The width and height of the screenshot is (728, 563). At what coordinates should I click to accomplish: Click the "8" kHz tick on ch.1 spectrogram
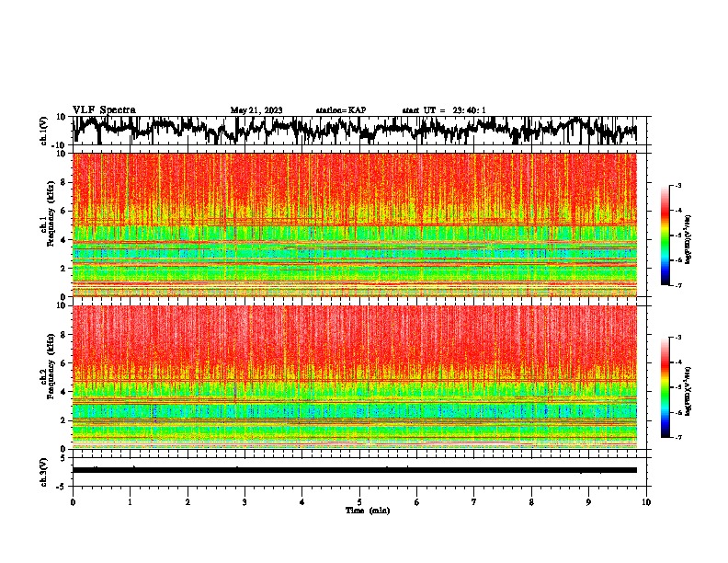63,182
